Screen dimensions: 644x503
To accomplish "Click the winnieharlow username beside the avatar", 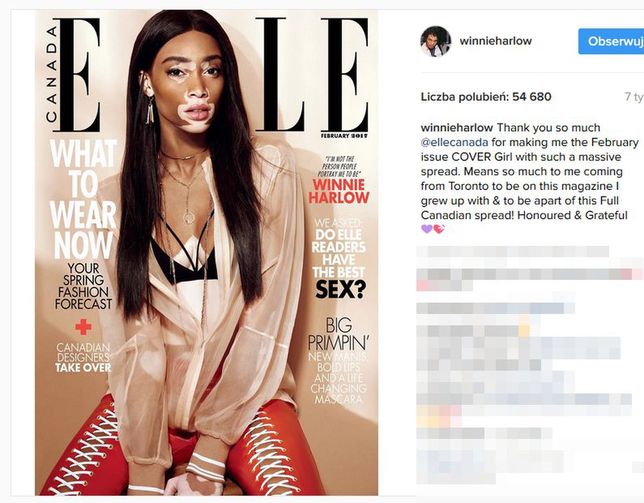I will tap(496, 41).
